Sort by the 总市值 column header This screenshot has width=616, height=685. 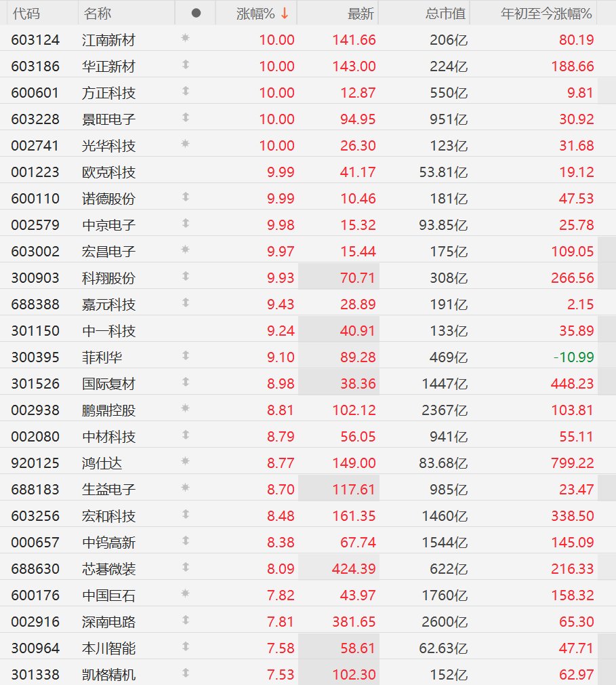445,14
